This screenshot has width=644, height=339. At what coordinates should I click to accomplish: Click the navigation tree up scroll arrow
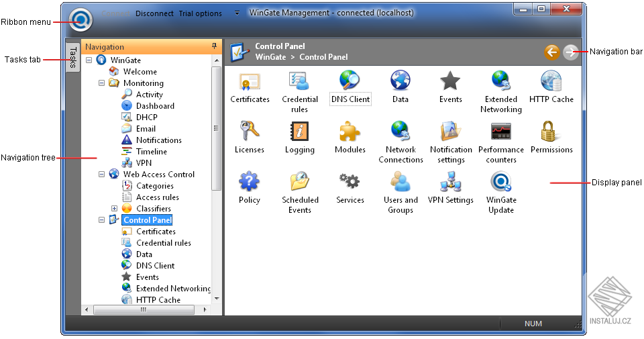(x=217, y=60)
